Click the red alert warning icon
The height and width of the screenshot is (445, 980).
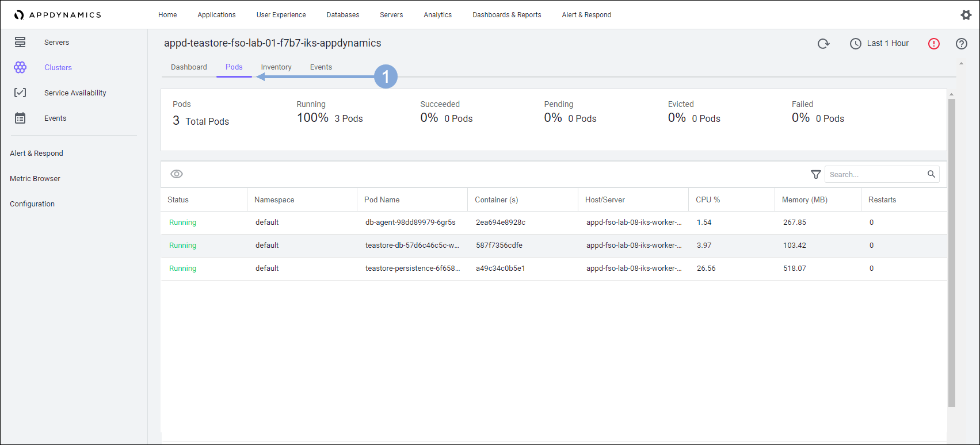coord(933,44)
